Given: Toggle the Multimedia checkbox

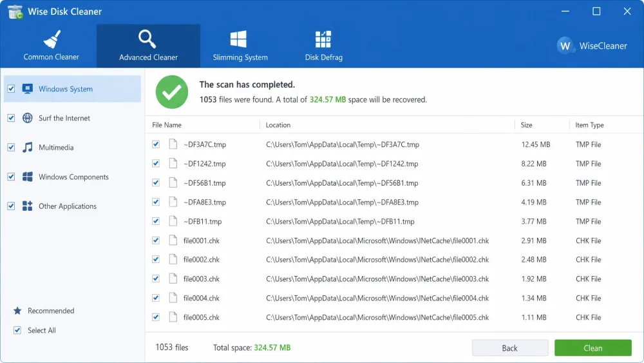Looking at the screenshot, I should [x=11, y=147].
